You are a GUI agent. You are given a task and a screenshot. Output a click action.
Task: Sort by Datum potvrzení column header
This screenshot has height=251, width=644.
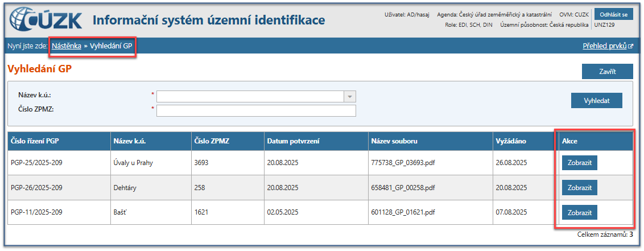292,141
